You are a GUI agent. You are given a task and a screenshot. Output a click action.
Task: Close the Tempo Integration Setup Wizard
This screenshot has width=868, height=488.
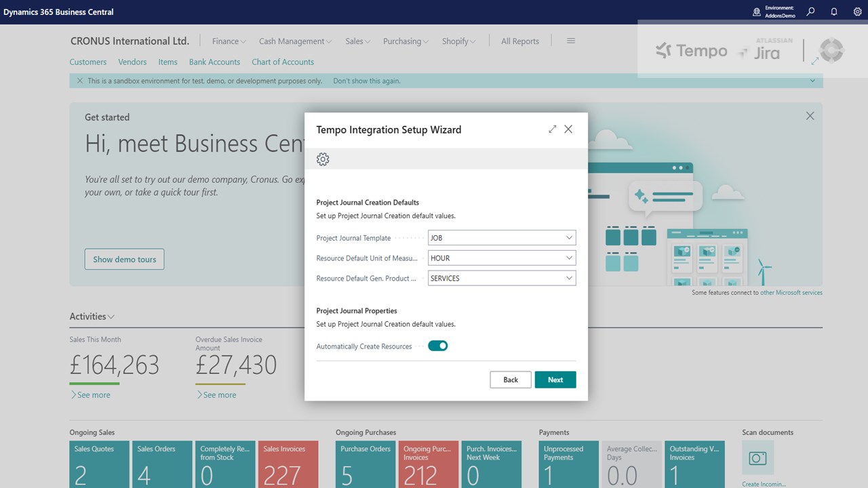coord(568,129)
